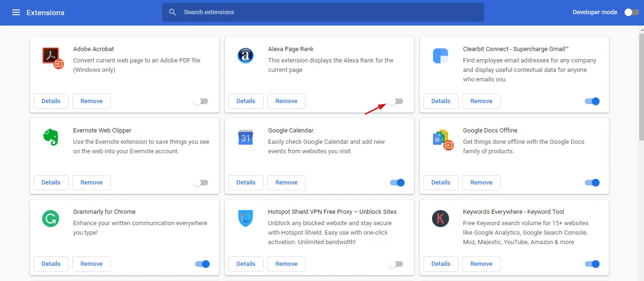Click the Clearbit Connect extension icon
This screenshot has height=281, width=644.
point(441,56)
